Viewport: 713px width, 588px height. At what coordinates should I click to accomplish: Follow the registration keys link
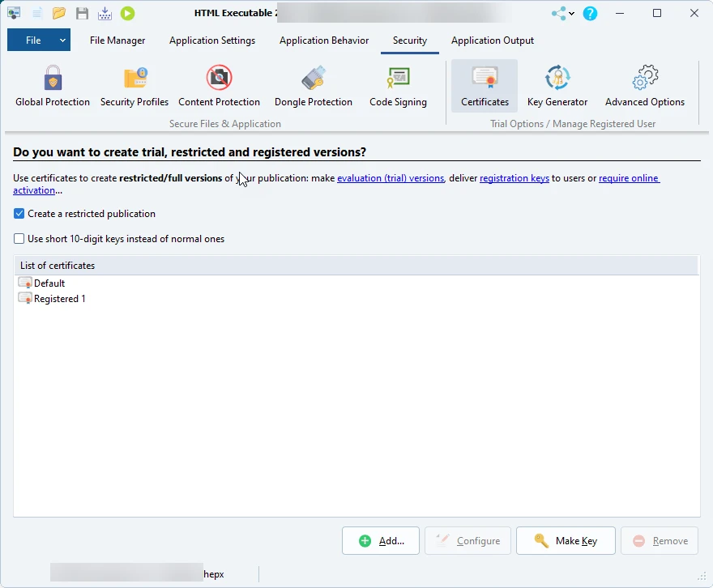(x=514, y=178)
